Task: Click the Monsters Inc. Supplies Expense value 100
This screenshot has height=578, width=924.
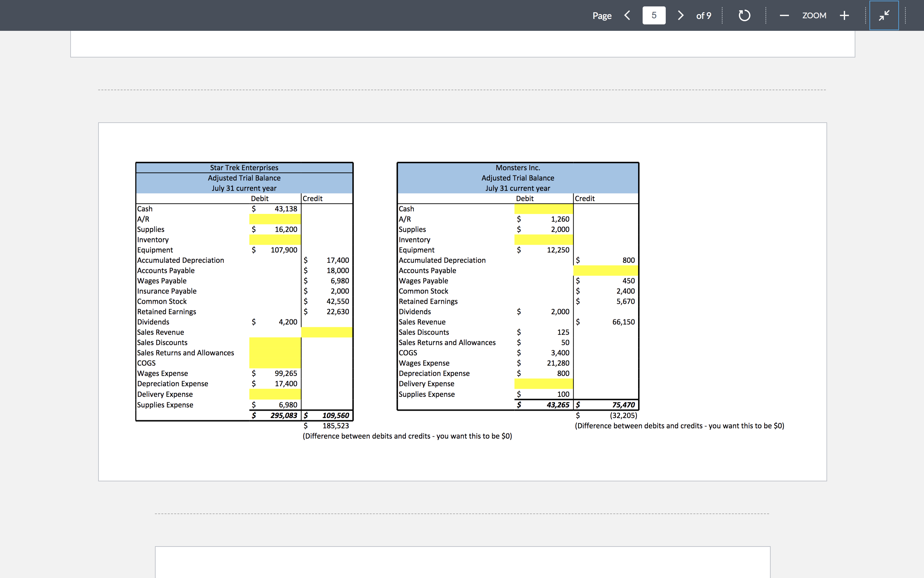Action: point(563,395)
